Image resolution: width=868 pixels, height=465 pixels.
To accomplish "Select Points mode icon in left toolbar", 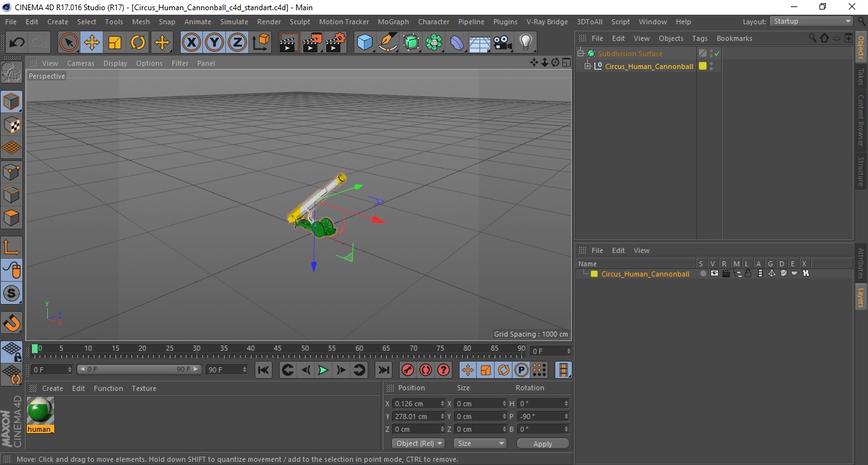I will coord(11,171).
